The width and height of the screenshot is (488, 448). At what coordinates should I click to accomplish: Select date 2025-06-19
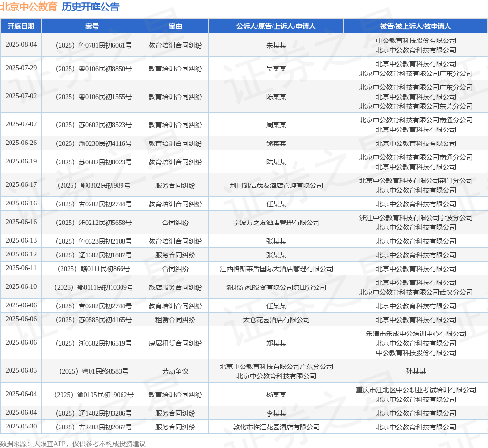21,161
